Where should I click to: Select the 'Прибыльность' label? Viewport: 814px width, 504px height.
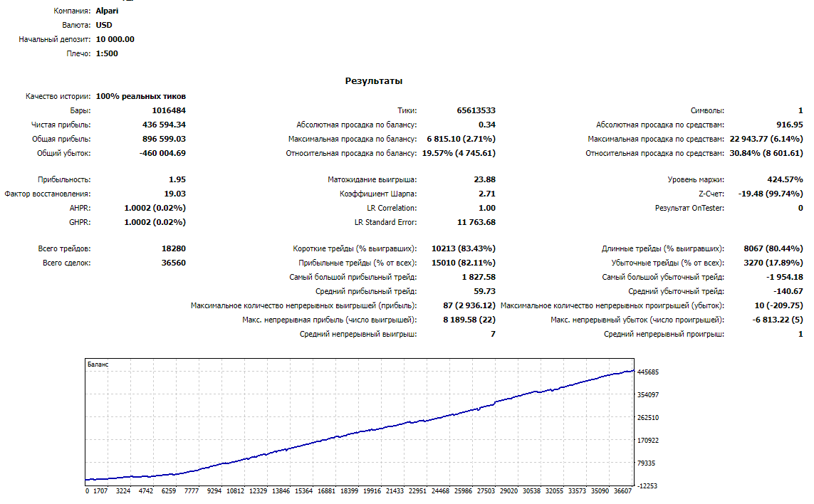coord(64,179)
